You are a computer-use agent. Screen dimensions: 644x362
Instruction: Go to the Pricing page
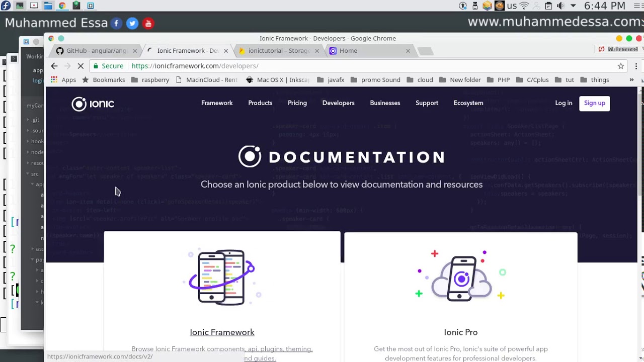pos(297,103)
